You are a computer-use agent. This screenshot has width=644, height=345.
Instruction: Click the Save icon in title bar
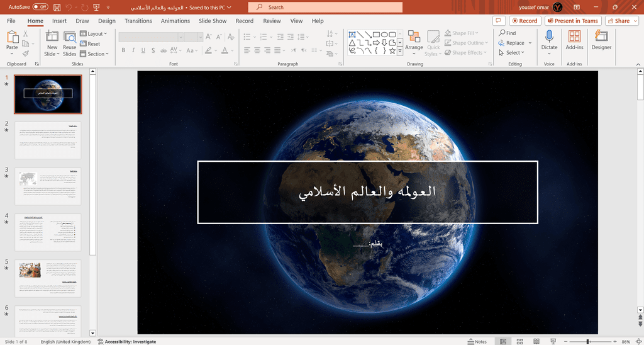coord(57,8)
